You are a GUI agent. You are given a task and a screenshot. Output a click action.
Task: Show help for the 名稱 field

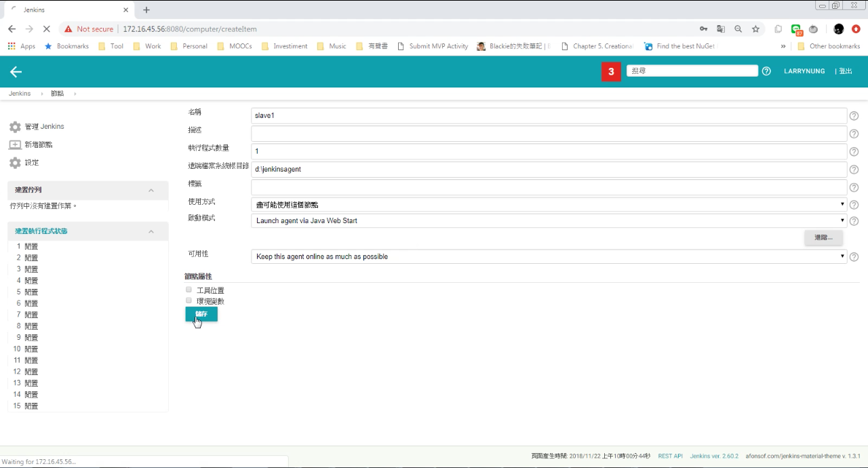pos(854,116)
